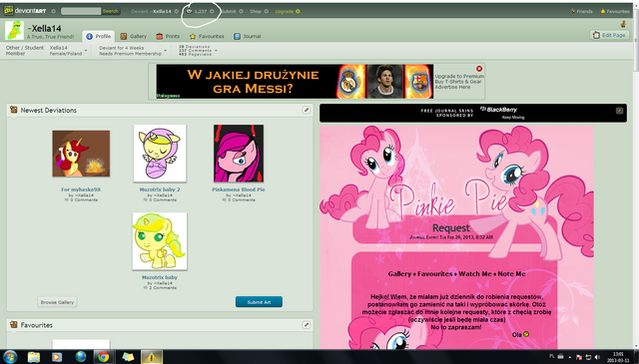Click 2 Comments under Muzotrix baby

pos(160,287)
